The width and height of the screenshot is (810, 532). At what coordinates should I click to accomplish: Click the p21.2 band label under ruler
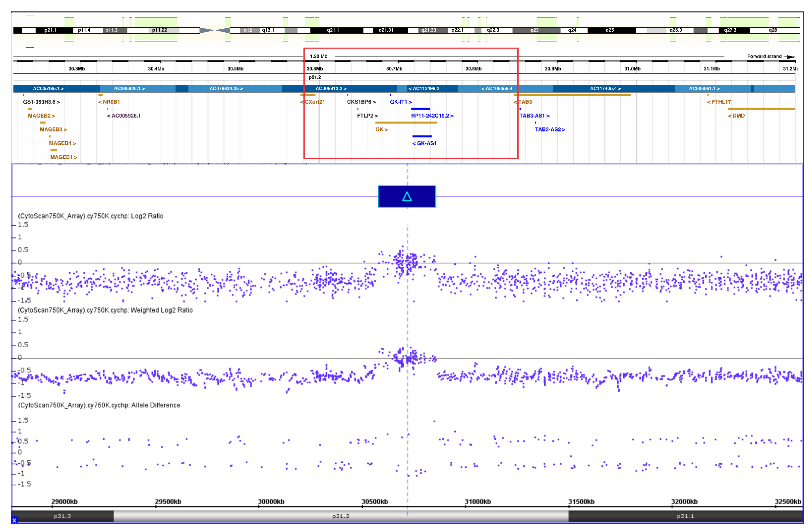pyautogui.click(x=315, y=78)
